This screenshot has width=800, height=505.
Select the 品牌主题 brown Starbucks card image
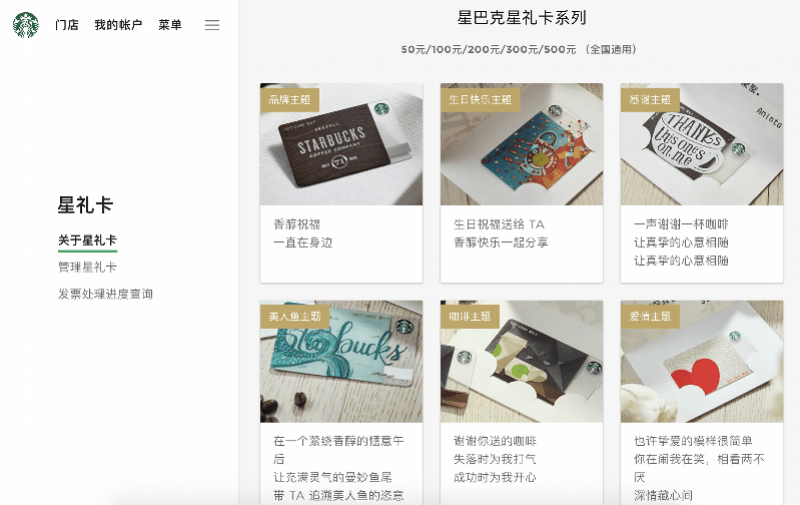[x=341, y=144]
